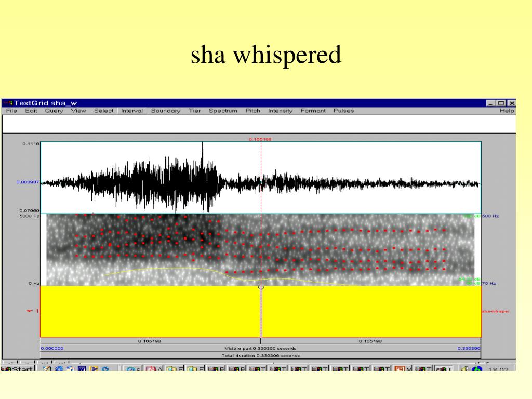
Task: Open the Windows Start menu
Action: pyautogui.click(x=18, y=369)
